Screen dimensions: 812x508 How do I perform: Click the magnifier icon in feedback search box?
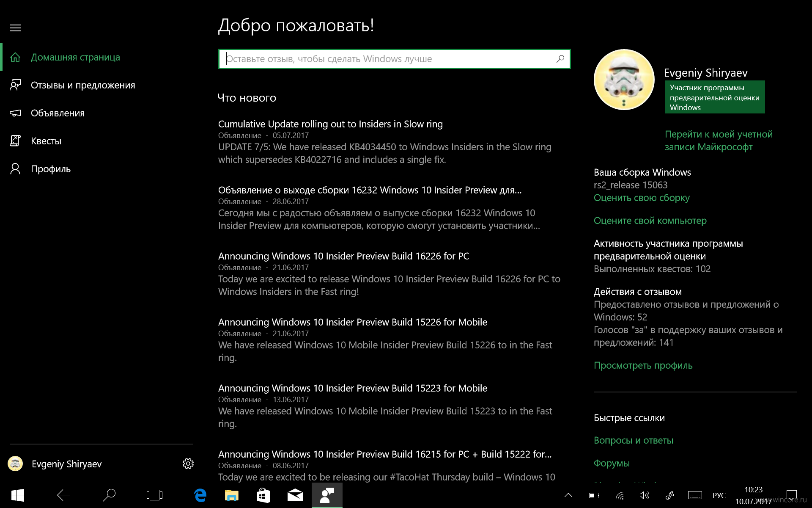pyautogui.click(x=560, y=59)
